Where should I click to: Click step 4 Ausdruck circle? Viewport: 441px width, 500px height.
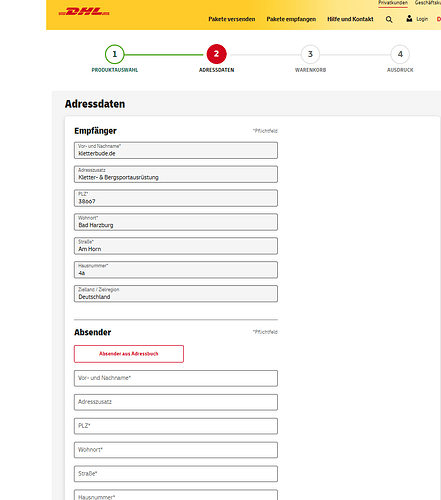(400, 54)
